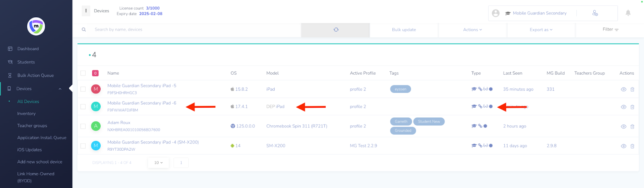Open the Filter options
The height and width of the screenshot is (188, 644).
[x=610, y=29]
